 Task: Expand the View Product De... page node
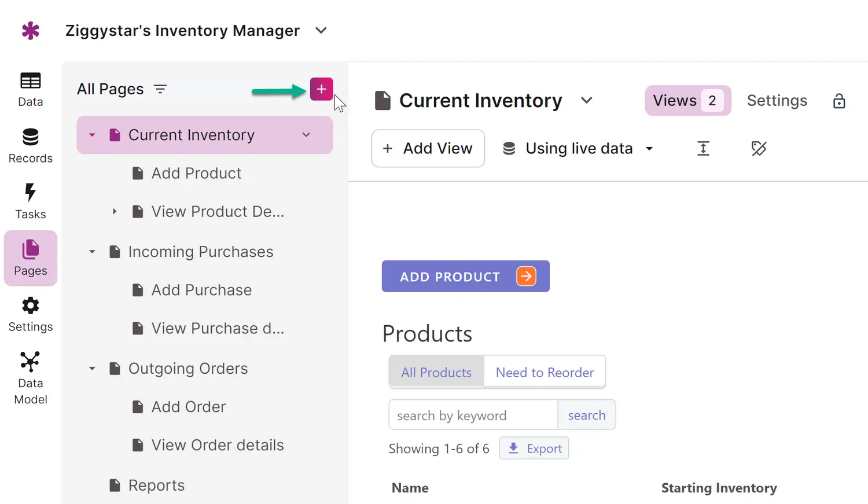[x=115, y=212]
